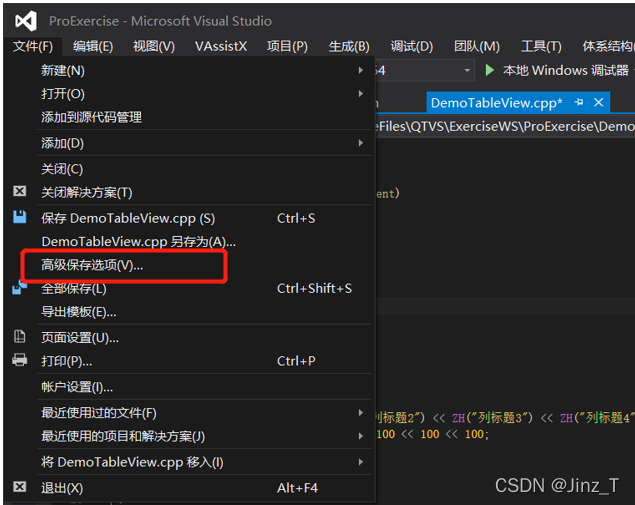
Task: Click the green start debugging arrow
Action: [x=489, y=70]
